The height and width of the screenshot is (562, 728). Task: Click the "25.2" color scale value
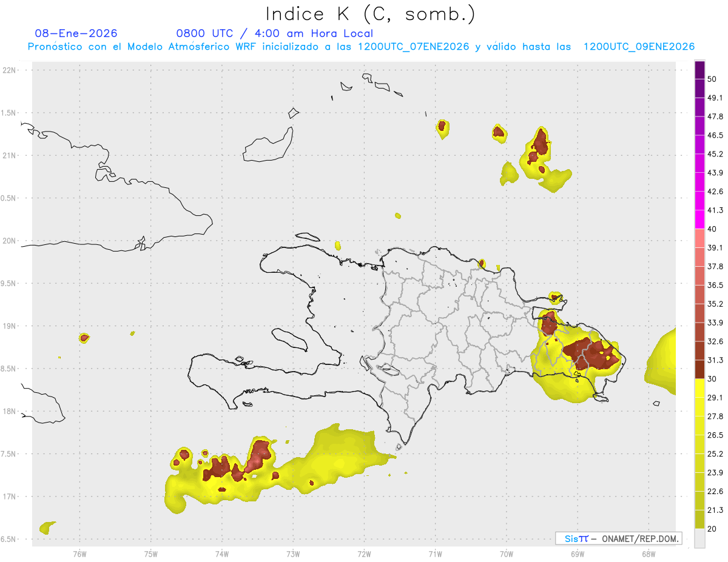pyautogui.click(x=715, y=454)
